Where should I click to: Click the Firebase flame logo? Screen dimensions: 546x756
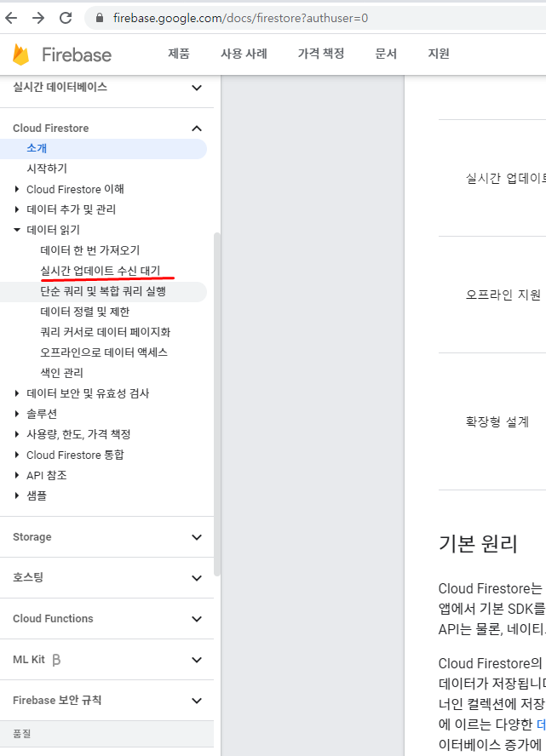(x=20, y=54)
